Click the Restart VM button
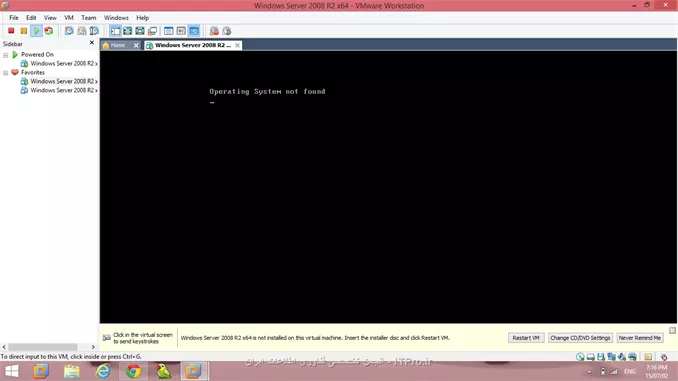Screen dimensions: 678x381 [526, 338]
